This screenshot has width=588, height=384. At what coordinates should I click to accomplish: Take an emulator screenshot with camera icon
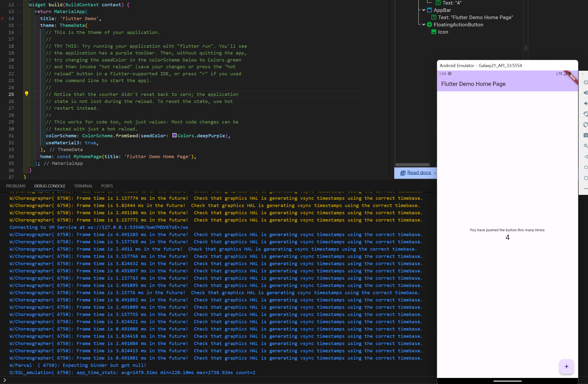tap(585, 135)
